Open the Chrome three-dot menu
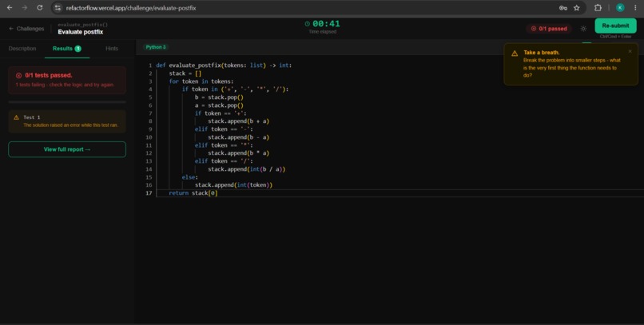 [x=635, y=8]
